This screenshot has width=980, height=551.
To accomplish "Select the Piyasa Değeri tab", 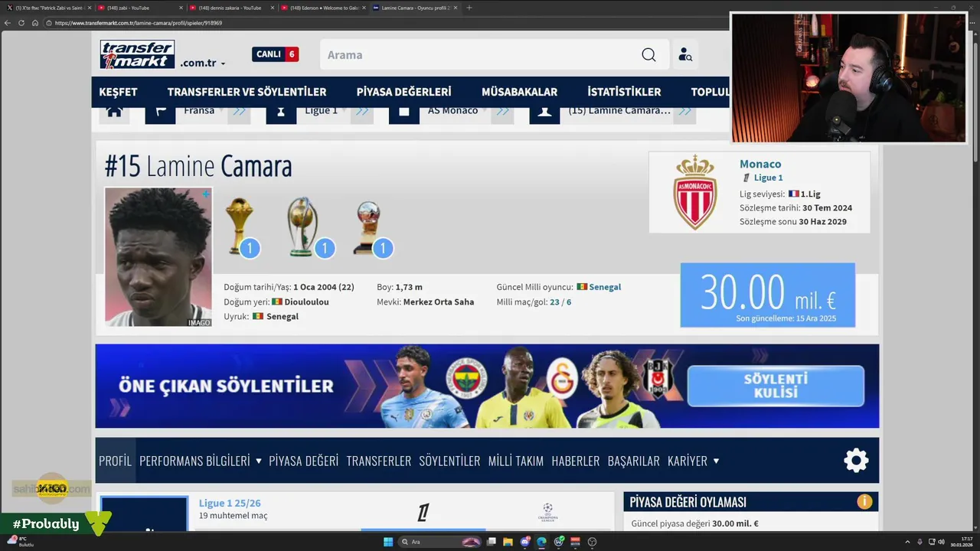I will coord(303,461).
